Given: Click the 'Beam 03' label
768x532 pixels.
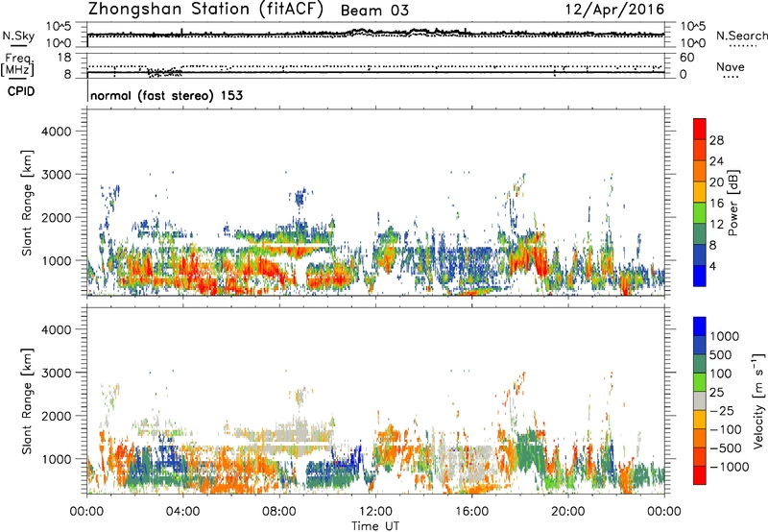Looking at the screenshot, I should 374,11.
